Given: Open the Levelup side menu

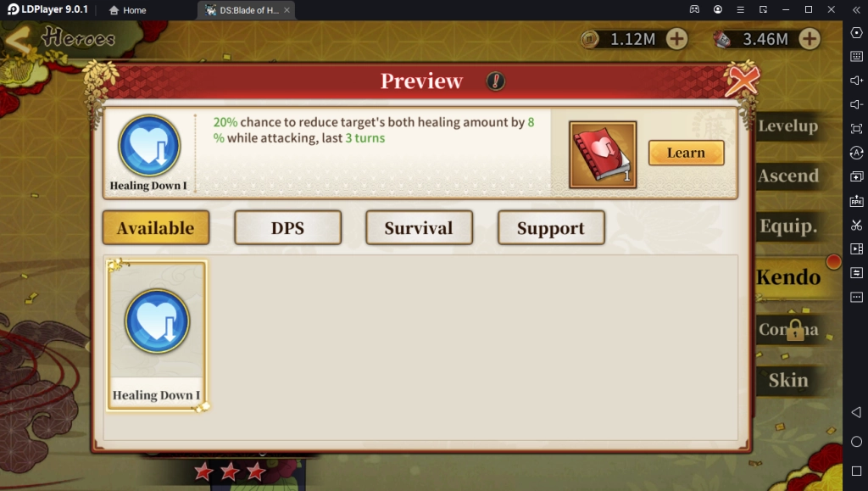Looking at the screenshot, I should point(788,126).
